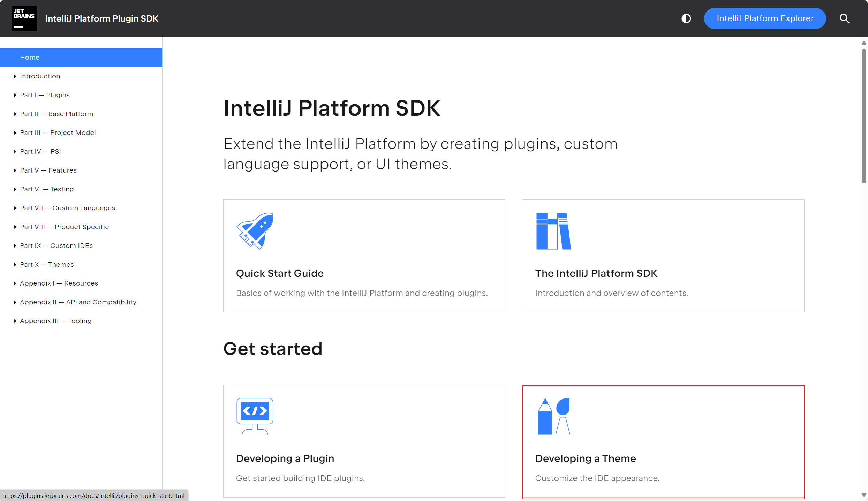The image size is (868, 501).
Task: Expand the Part II — Base Platform arrow
Action: point(15,114)
